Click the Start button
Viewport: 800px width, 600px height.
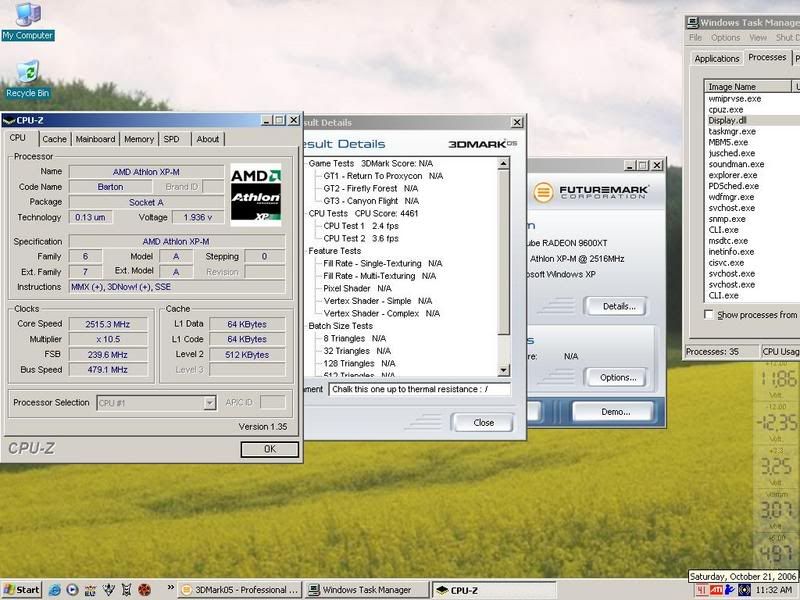click(x=21, y=590)
